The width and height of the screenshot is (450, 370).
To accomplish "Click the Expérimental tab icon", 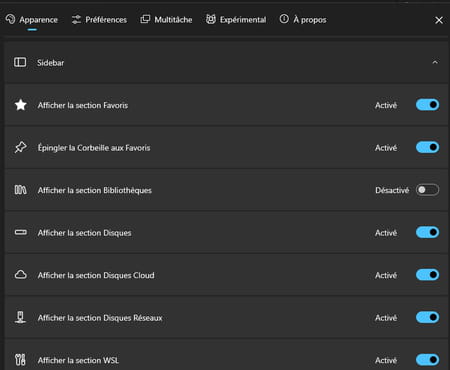I will pos(210,19).
